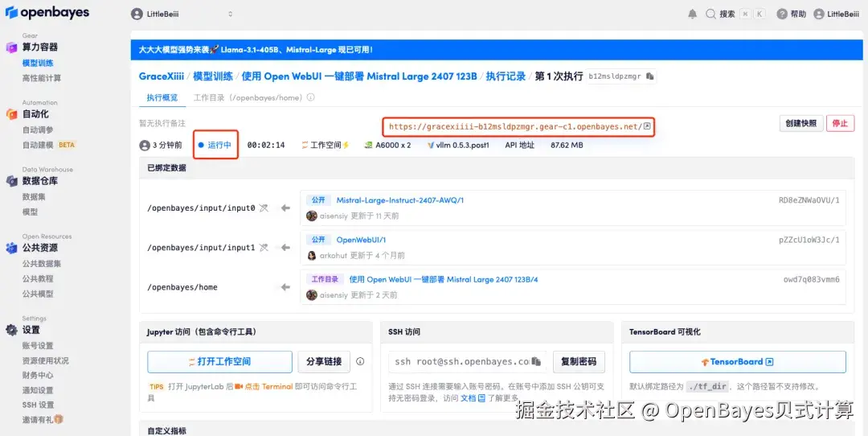Unbind the input0 data binding
868x436 pixels.
click(x=264, y=208)
